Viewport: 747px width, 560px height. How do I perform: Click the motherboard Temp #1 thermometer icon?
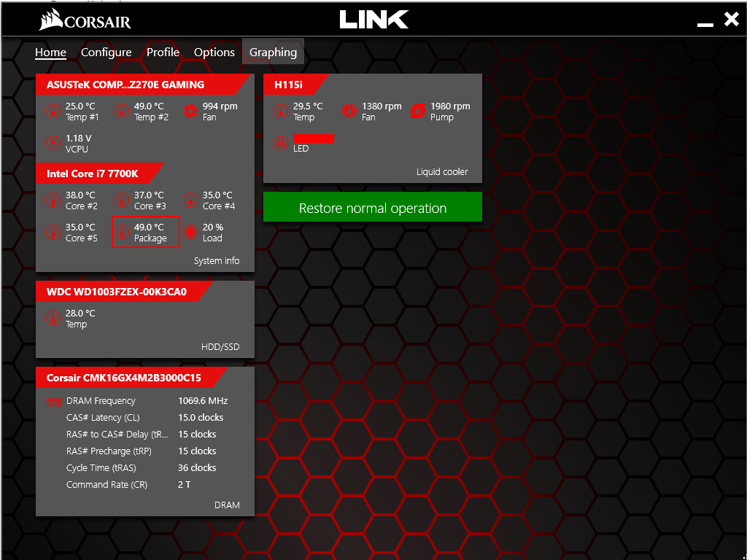point(53,112)
